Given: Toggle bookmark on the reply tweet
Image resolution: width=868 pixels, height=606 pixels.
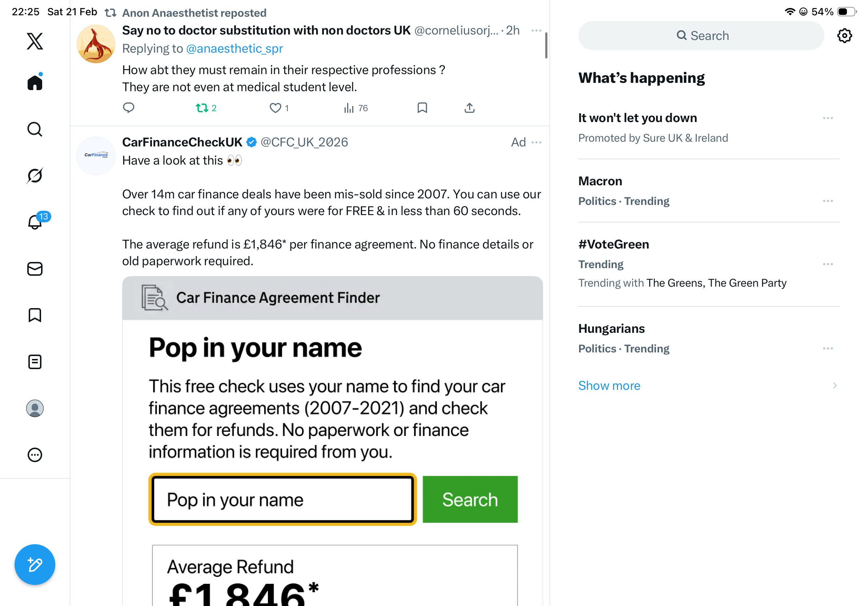Looking at the screenshot, I should tap(422, 108).
